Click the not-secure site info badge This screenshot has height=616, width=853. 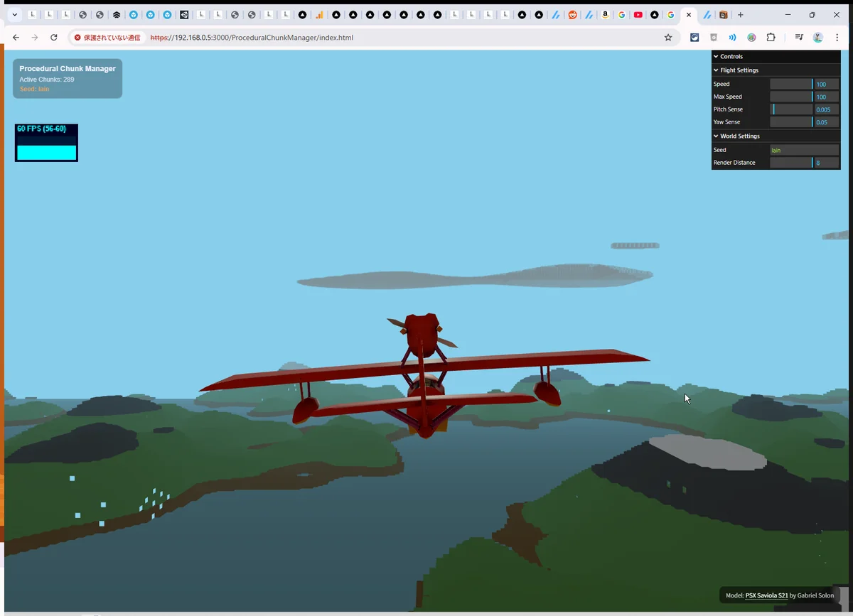108,38
